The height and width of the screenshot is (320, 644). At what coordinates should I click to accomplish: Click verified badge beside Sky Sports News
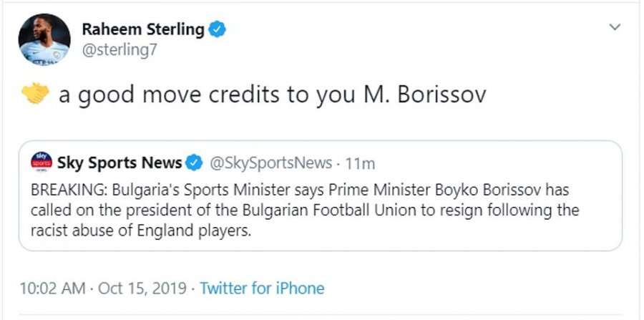[x=194, y=163]
